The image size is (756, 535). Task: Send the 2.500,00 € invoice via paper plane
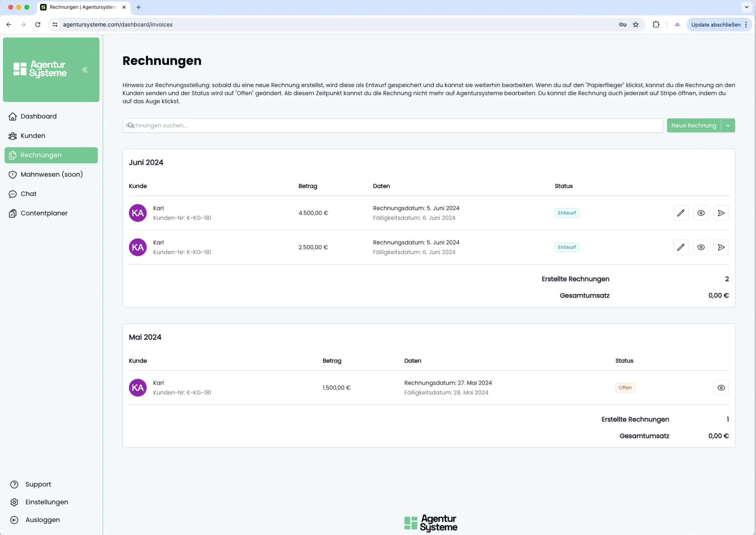click(x=721, y=247)
